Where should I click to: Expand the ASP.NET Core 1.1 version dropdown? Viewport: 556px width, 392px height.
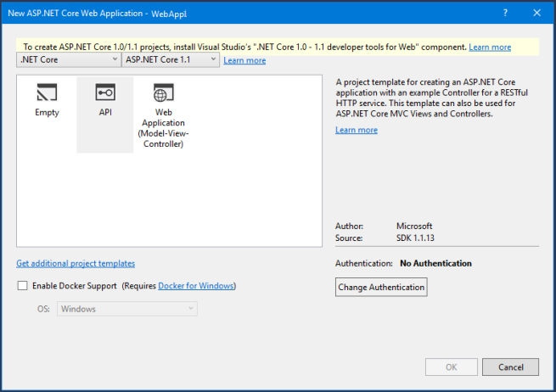171,60
